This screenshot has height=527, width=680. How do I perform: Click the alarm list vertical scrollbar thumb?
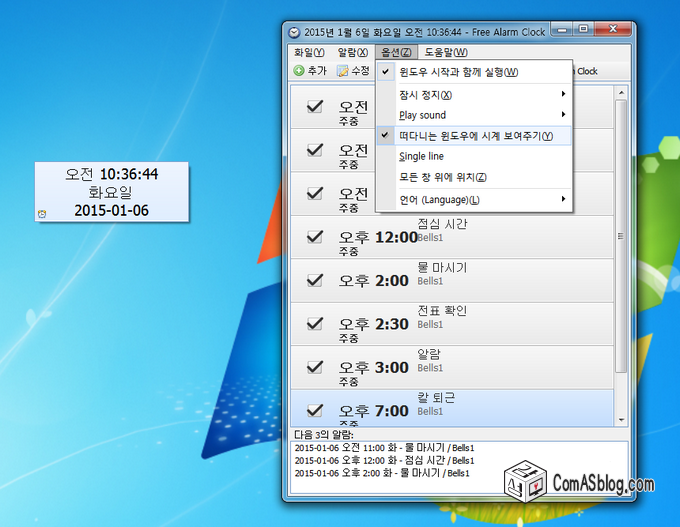621,236
